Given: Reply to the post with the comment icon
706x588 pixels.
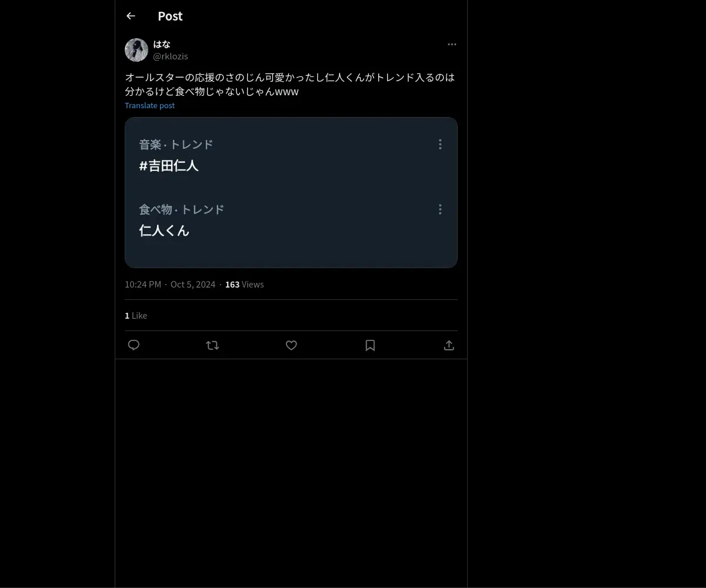Looking at the screenshot, I should pos(134,345).
